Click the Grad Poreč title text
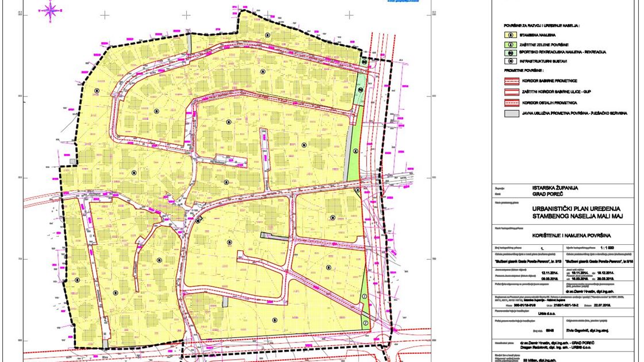 tap(547, 194)
